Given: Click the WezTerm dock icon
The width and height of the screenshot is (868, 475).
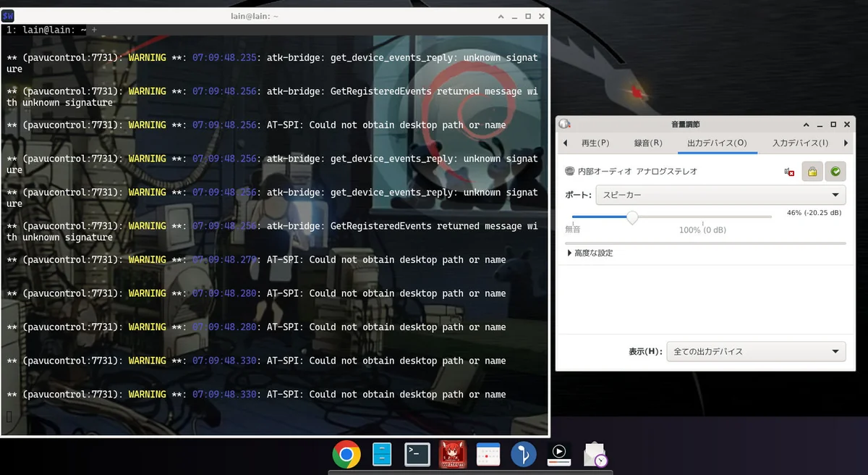Looking at the screenshot, I should click(x=453, y=455).
